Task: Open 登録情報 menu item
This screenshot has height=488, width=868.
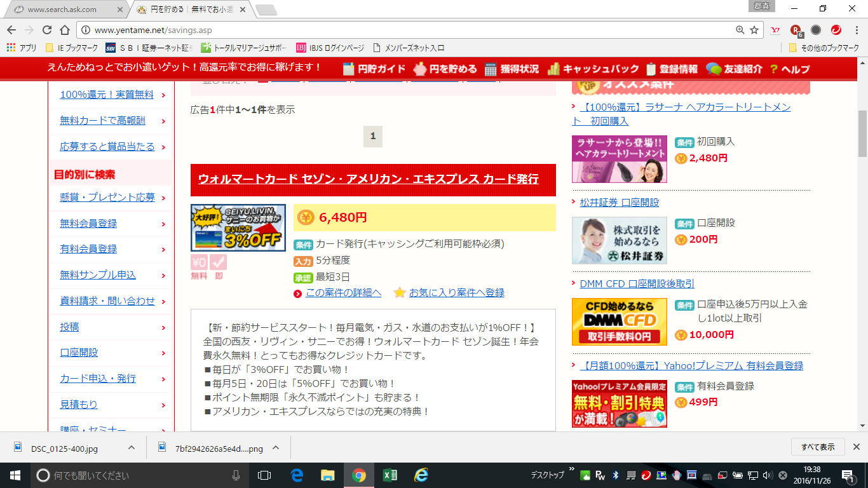Action: coord(672,69)
